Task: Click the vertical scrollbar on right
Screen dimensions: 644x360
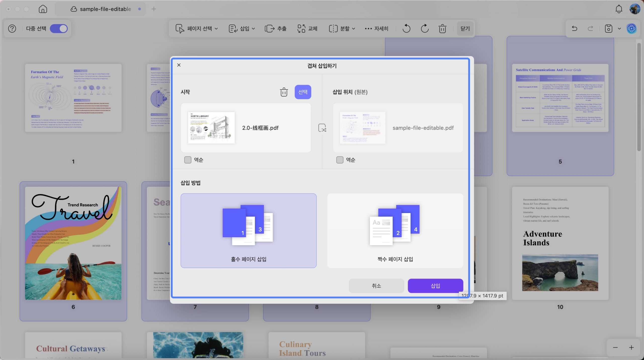Action: [x=639, y=97]
